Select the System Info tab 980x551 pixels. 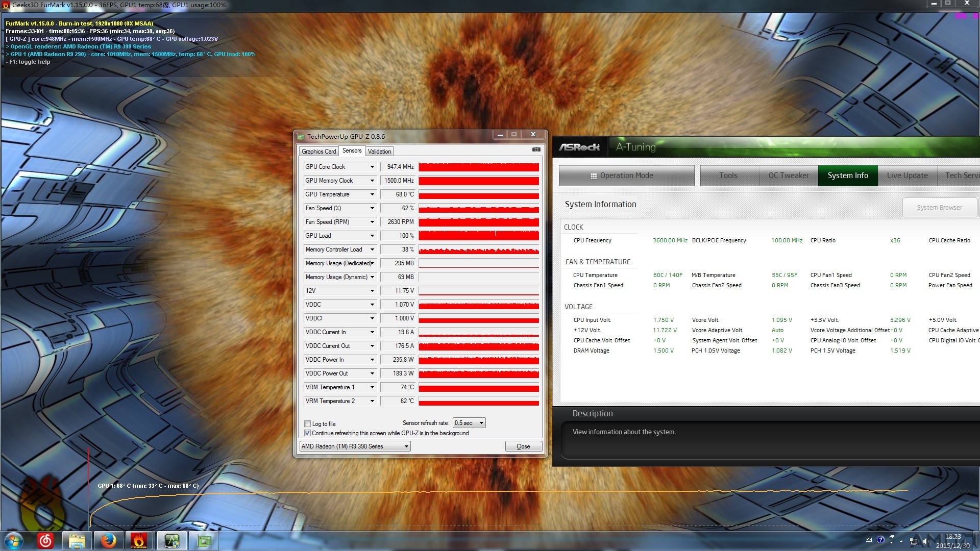point(848,176)
